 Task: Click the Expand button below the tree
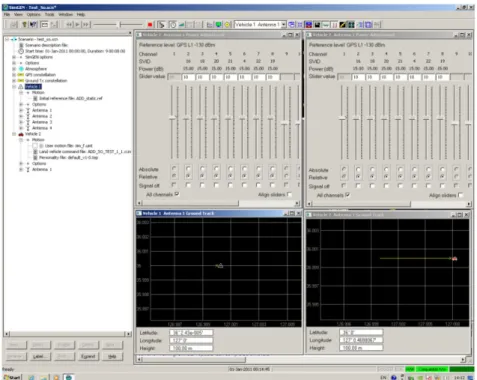[x=88, y=356]
